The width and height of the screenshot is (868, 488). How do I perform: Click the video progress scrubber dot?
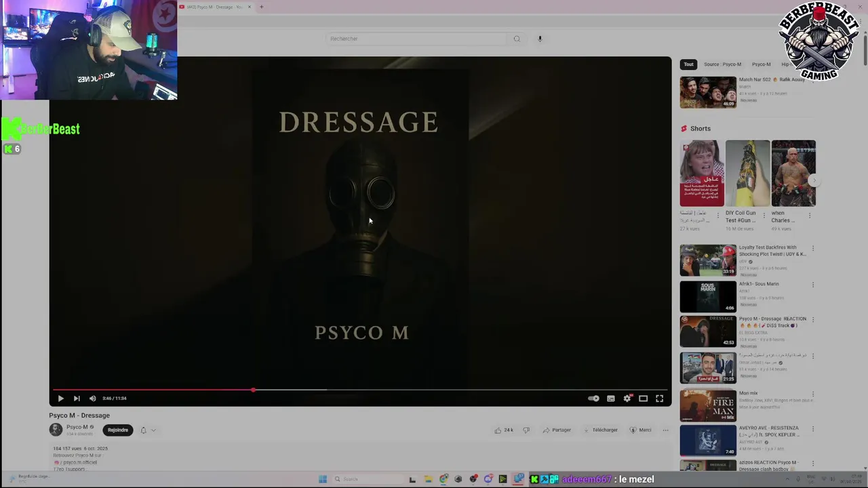(x=253, y=390)
